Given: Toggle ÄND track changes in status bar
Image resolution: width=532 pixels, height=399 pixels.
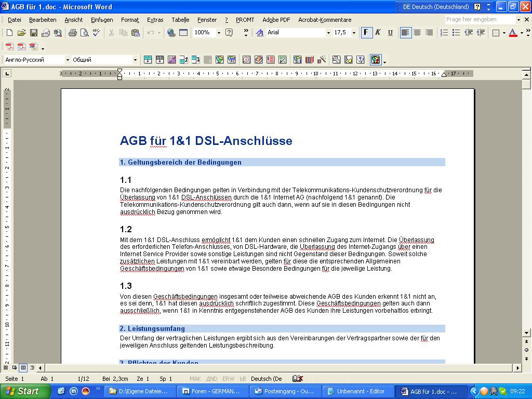Looking at the screenshot, I should pos(212,379).
